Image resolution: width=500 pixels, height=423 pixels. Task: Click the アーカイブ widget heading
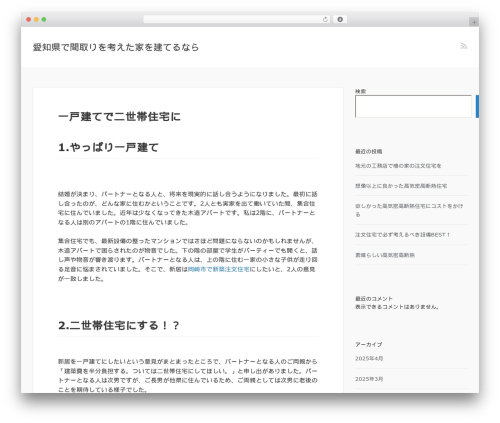[369, 344]
